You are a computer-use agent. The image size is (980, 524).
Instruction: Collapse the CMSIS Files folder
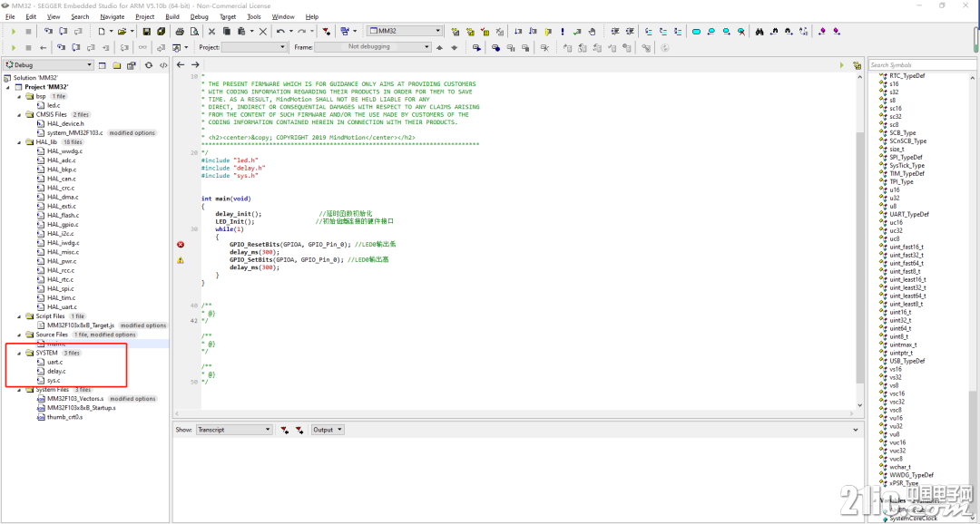tap(21, 114)
